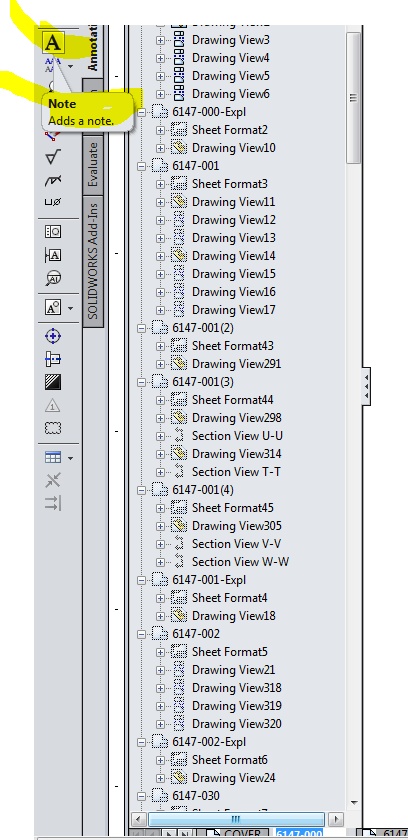Open the Blocks dropdown arrow
Image resolution: width=408 pixels, height=840 pixels.
pos(71,309)
